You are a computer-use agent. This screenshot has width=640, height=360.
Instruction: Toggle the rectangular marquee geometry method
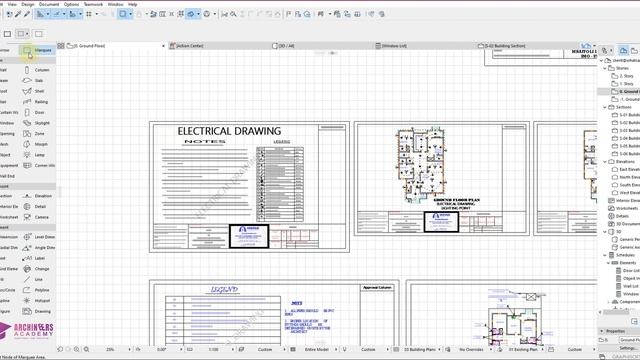coord(7,34)
